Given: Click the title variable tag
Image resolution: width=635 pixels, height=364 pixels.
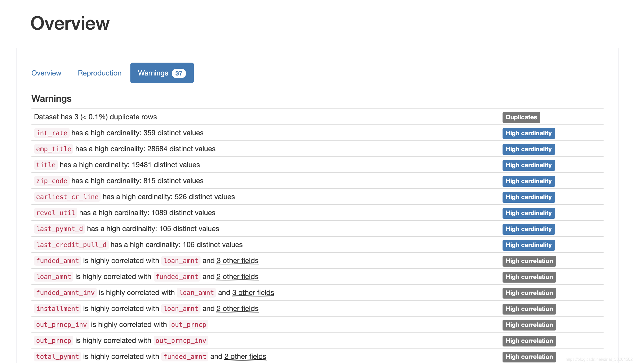Looking at the screenshot, I should [x=46, y=165].
